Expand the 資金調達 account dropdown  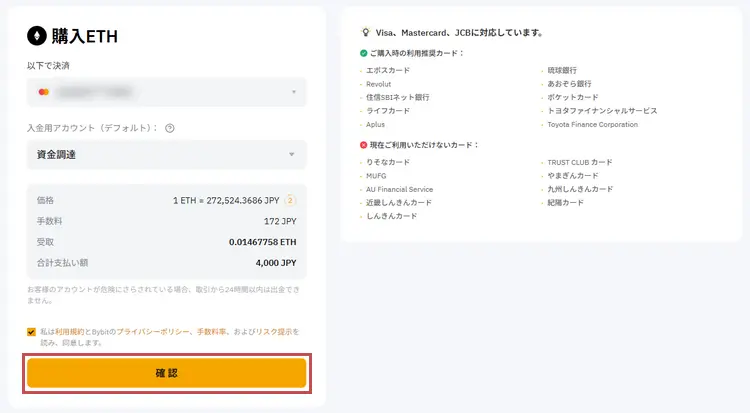pos(166,155)
